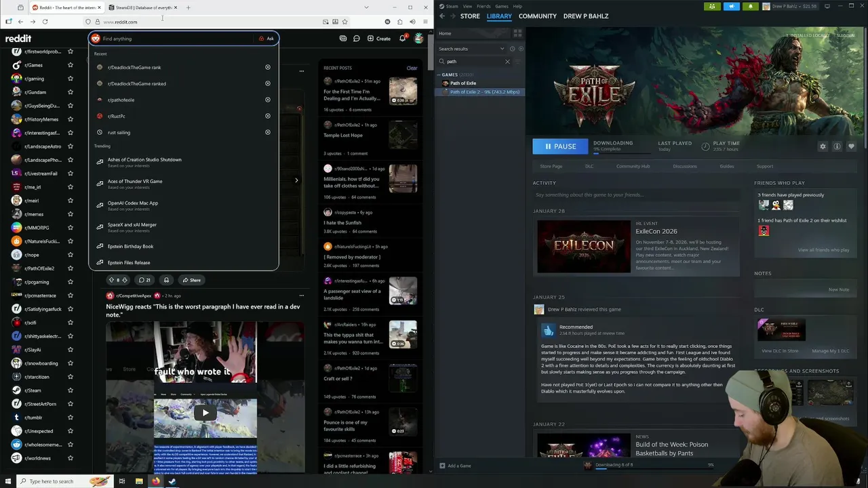Open Steam LIBRARY tab
Image resolution: width=868 pixels, height=488 pixels.
499,16
